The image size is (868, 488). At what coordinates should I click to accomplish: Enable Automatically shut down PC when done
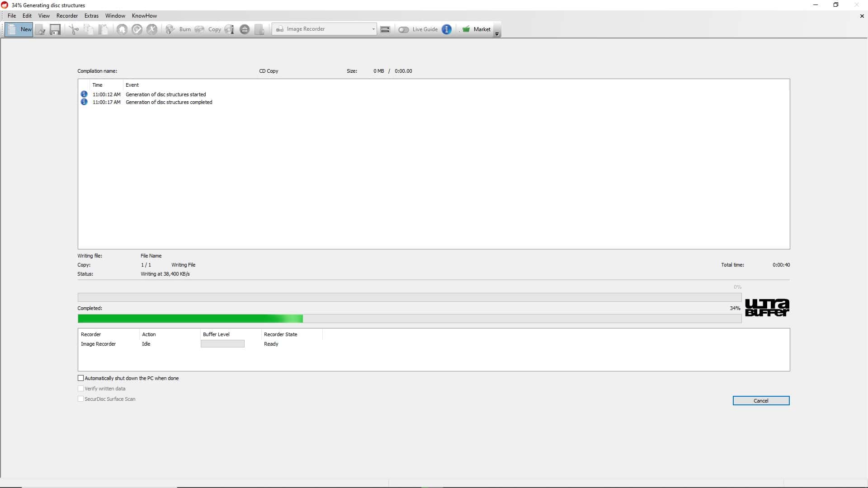80,378
